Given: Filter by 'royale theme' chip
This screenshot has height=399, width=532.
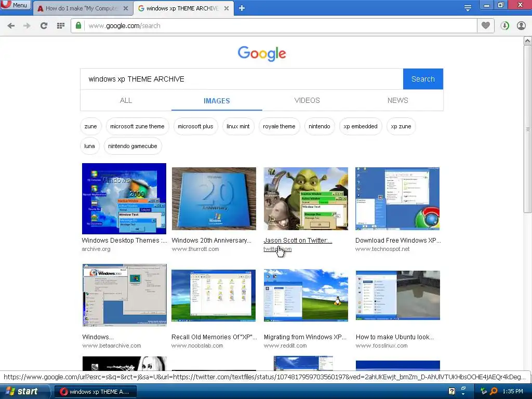Looking at the screenshot, I should pos(279,126).
